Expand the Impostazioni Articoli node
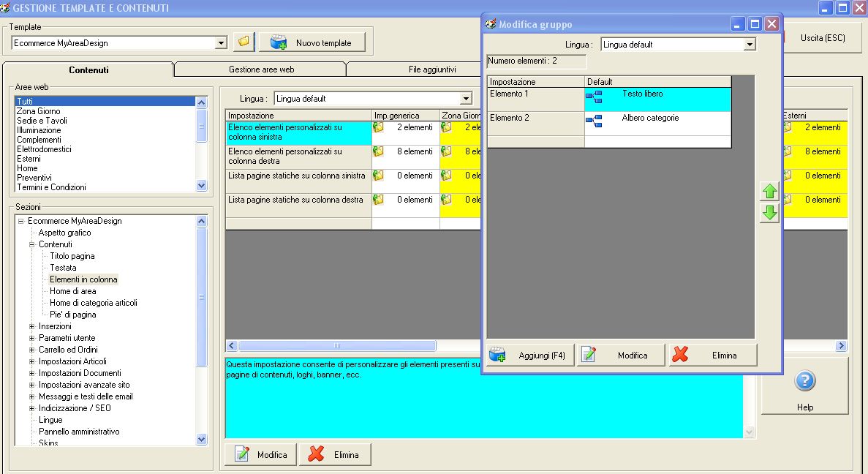 pos(31,361)
